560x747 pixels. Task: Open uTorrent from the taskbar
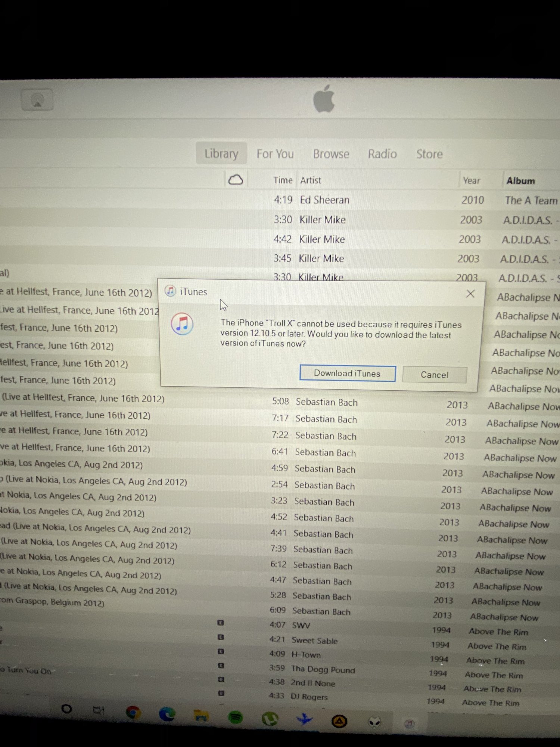pyautogui.click(x=270, y=719)
